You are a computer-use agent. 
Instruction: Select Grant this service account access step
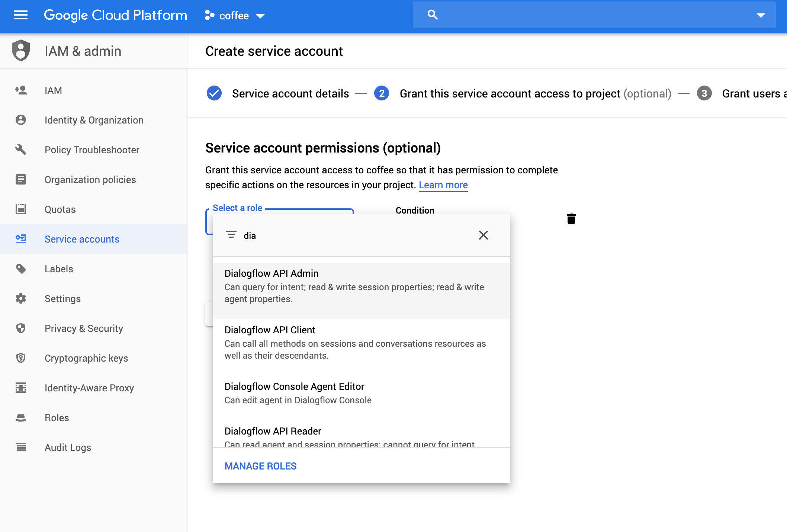click(536, 93)
